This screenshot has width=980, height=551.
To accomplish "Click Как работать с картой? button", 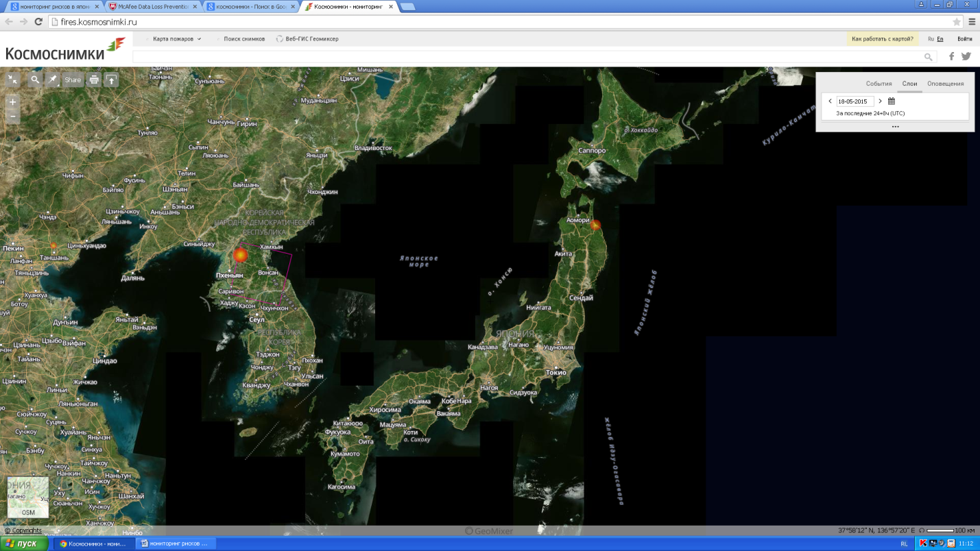I will click(883, 39).
